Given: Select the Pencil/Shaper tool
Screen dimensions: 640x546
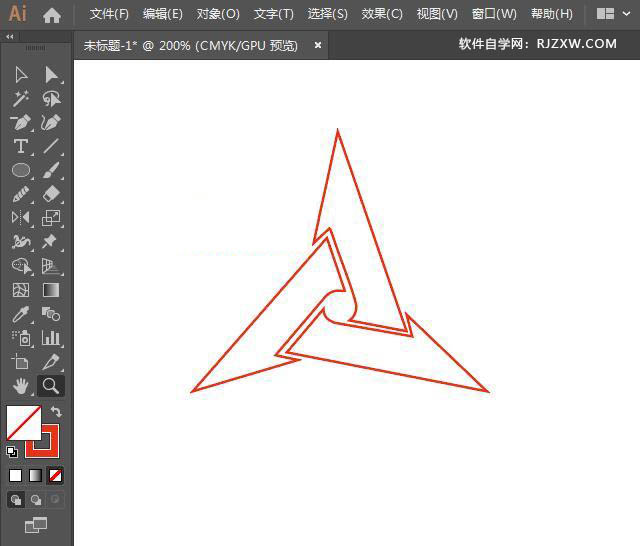Looking at the screenshot, I should pyautogui.click(x=21, y=194).
